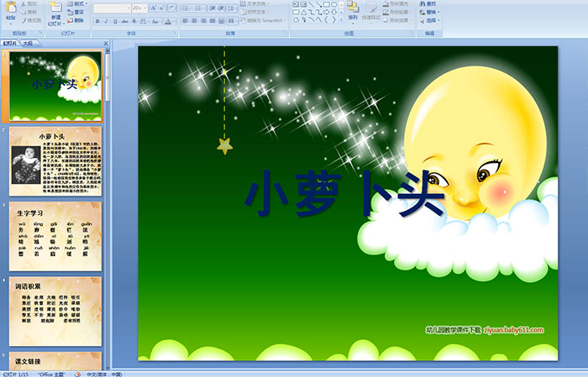The width and height of the screenshot is (588, 377).
Task: Open the Line Spacing dropdown
Action: pyautogui.click(x=233, y=8)
